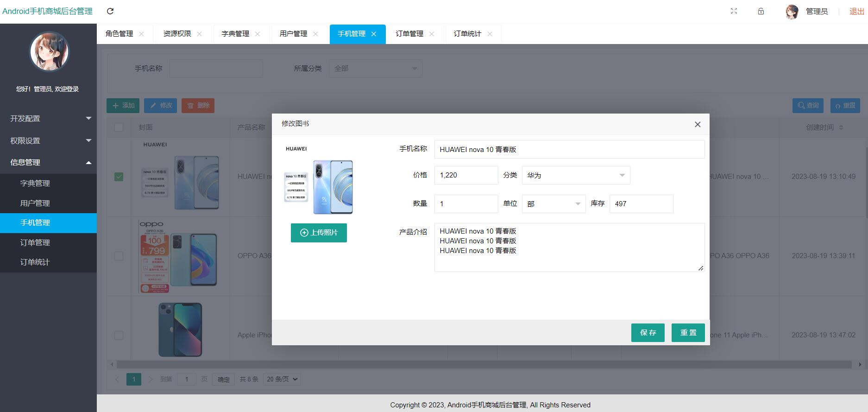The image size is (868, 412).
Task: Switch to the 角色管理 tab
Action: 119,34
